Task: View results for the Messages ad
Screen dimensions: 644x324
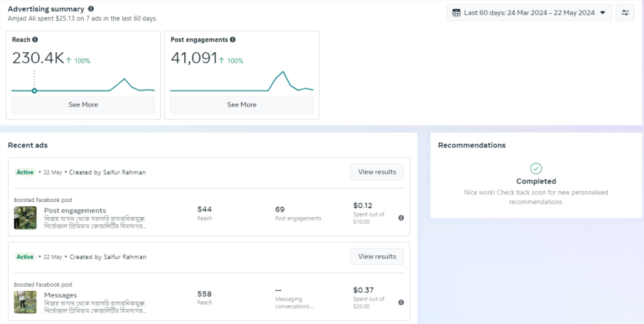Action: [x=377, y=257]
